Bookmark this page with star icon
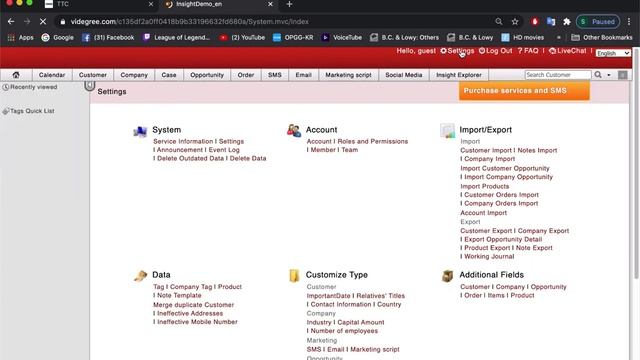The width and height of the screenshot is (640, 360). tap(515, 22)
